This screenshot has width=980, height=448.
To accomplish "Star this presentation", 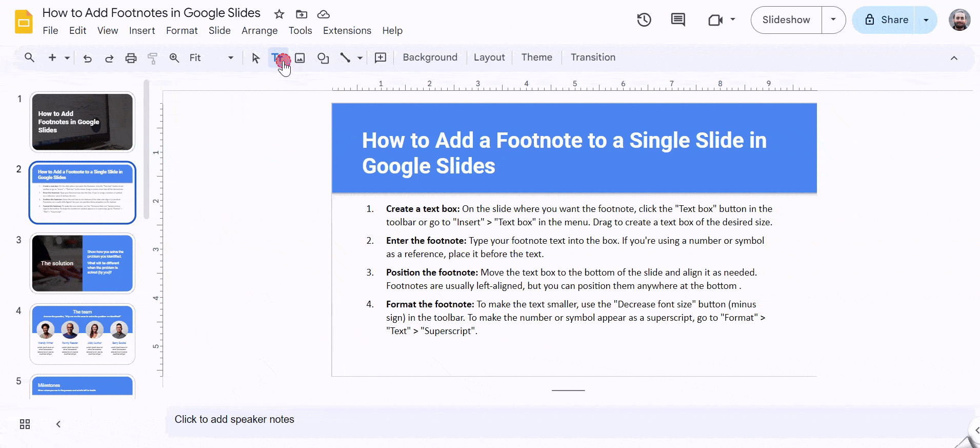I will coord(279,14).
